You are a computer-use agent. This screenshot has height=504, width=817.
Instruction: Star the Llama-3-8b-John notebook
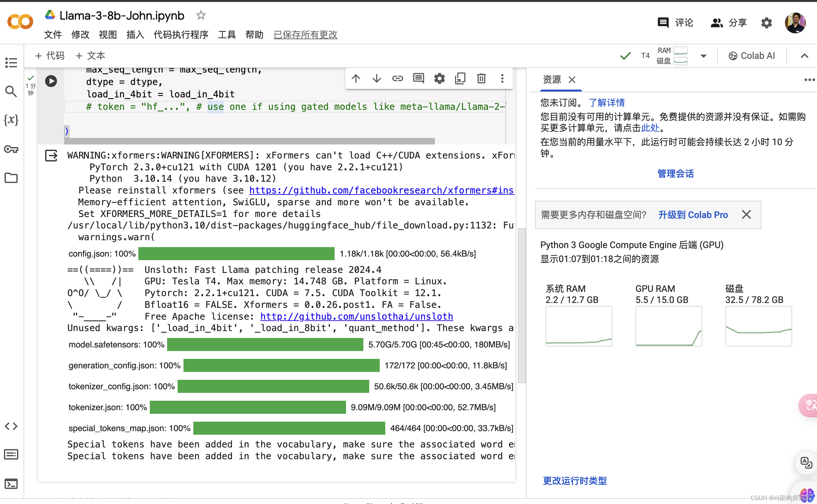(201, 15)
